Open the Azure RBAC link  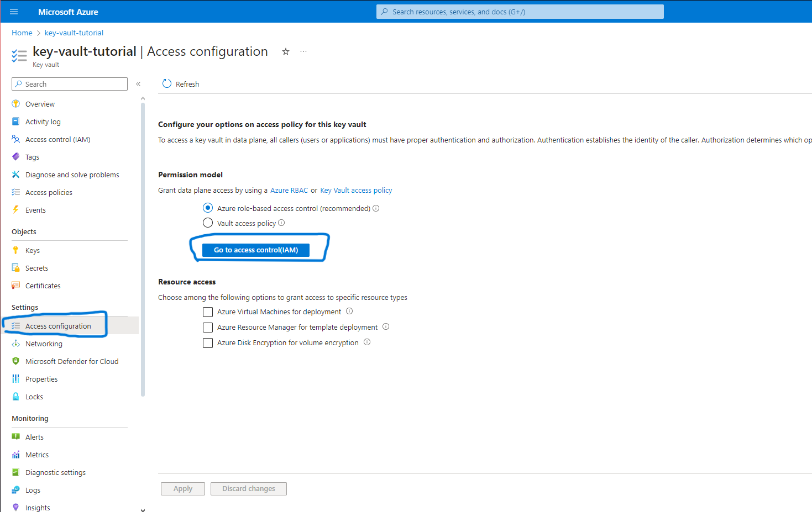(289, 191)
